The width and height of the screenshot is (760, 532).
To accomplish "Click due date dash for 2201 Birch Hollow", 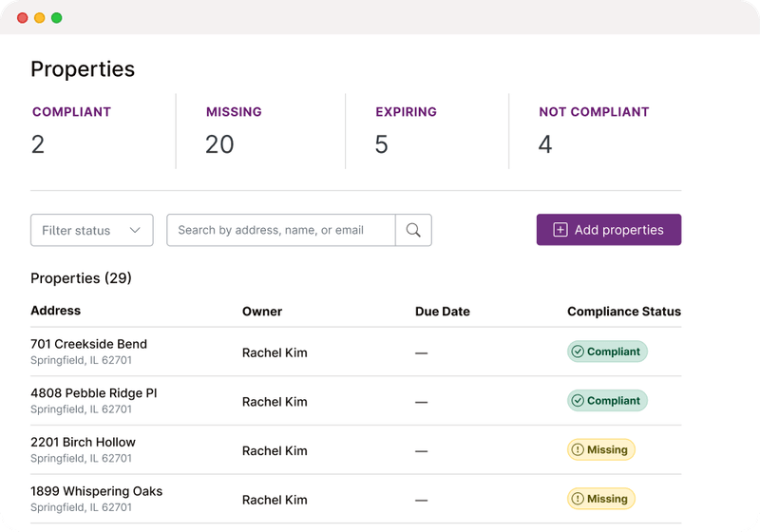I will click(x=421, y=451).
